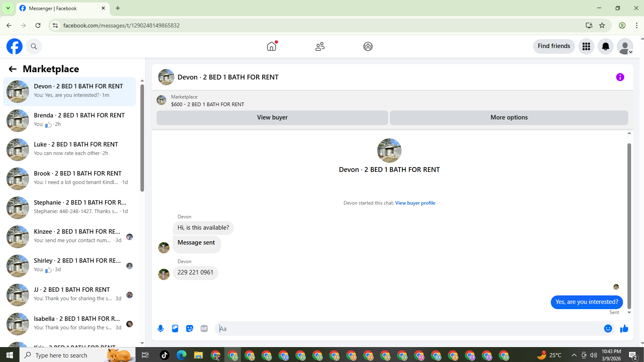Open the Chrome profile icon
The image size is (644, 362).
pyautogui.click(x=622, y=25)
